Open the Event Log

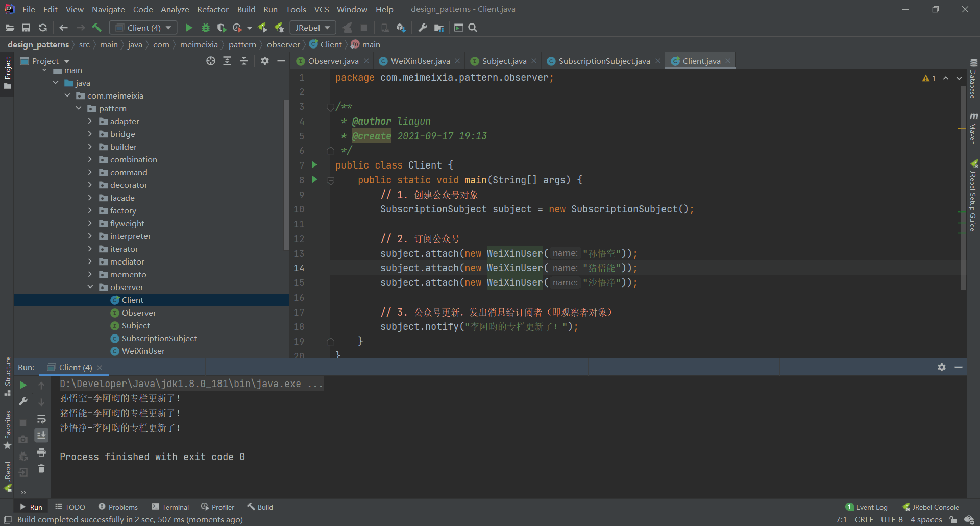point(867,507)
